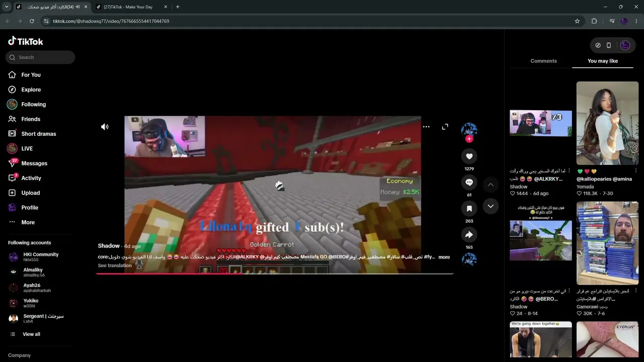This screenshot has height=362, width=644.
Task: Open Shadow's creator avatar beside the video
Action: [469, 130]
